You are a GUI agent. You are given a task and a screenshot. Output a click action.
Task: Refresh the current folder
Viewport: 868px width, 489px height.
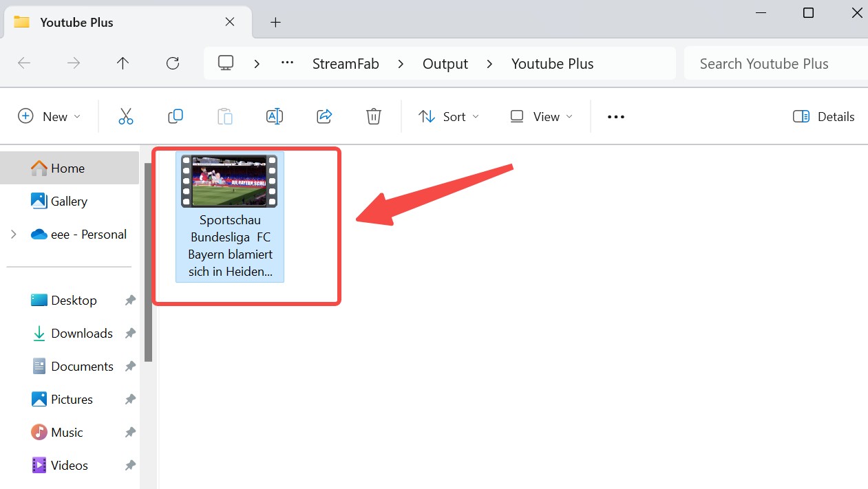point(173,63)
